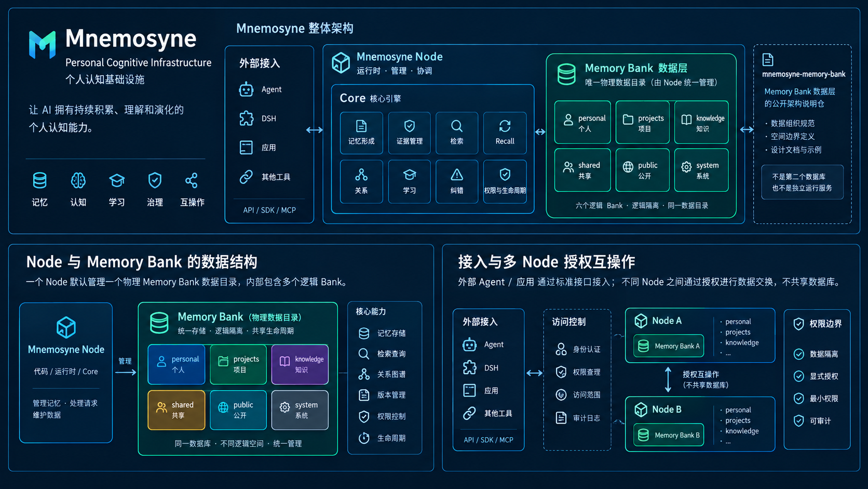868x489 pixels.
Task: Select the personal 个人 card in Memory Bank 数据层
Action: (x=582, y=122)
